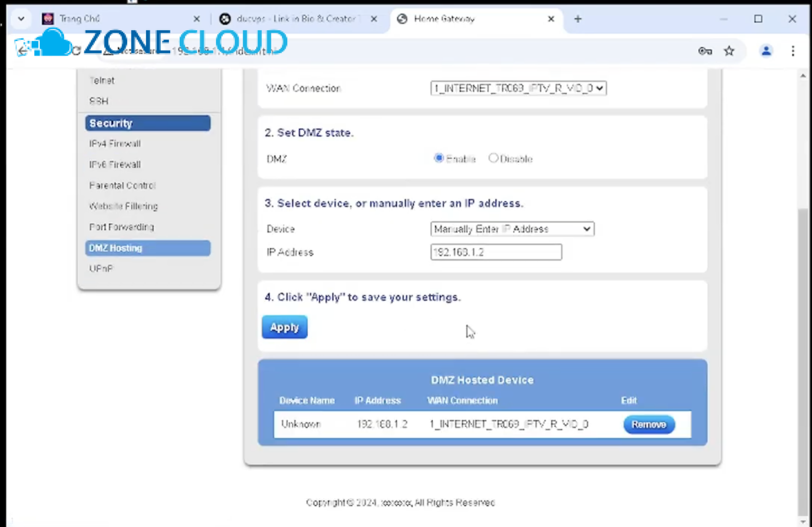The height and width of the screenshot is (527, 812).
Task: Expand the Device selection dropdown
Action: (x=512, y=229)
